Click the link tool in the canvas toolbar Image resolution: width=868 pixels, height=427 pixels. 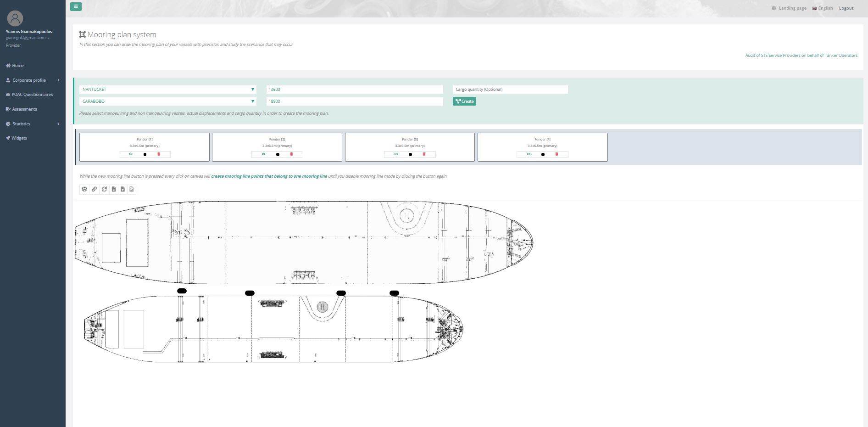94,189
